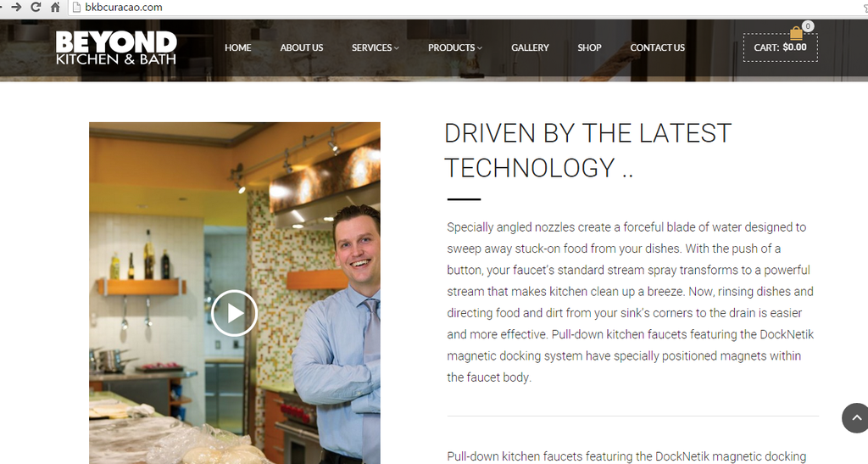Image resolution: width=868 pixels, height=464 pixels.
Task: Open the Gallery page
Action: pyautogui.click(x=530, y=48)
